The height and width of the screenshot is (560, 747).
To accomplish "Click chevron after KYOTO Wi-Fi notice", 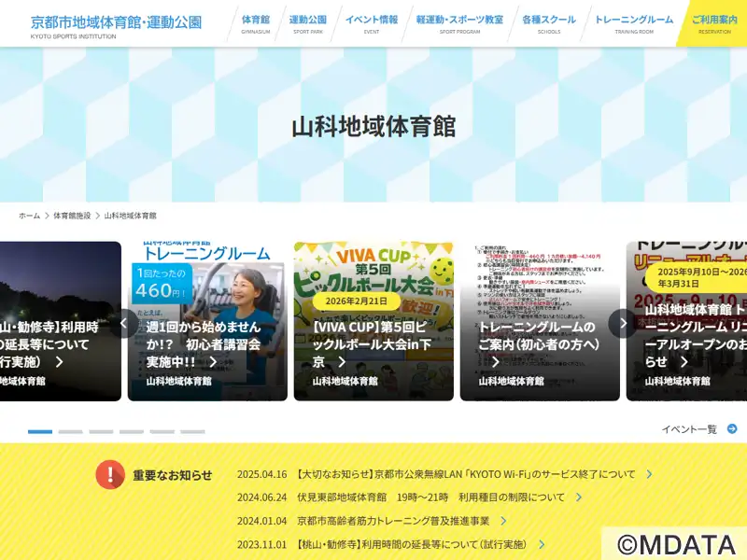I will pyautogui.click(x=649, y=474).
